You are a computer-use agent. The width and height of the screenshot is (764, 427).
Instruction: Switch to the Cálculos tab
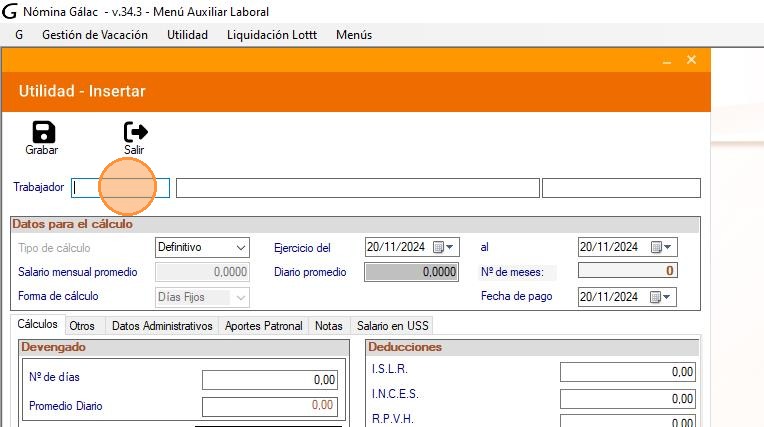(x=38, y=324)
